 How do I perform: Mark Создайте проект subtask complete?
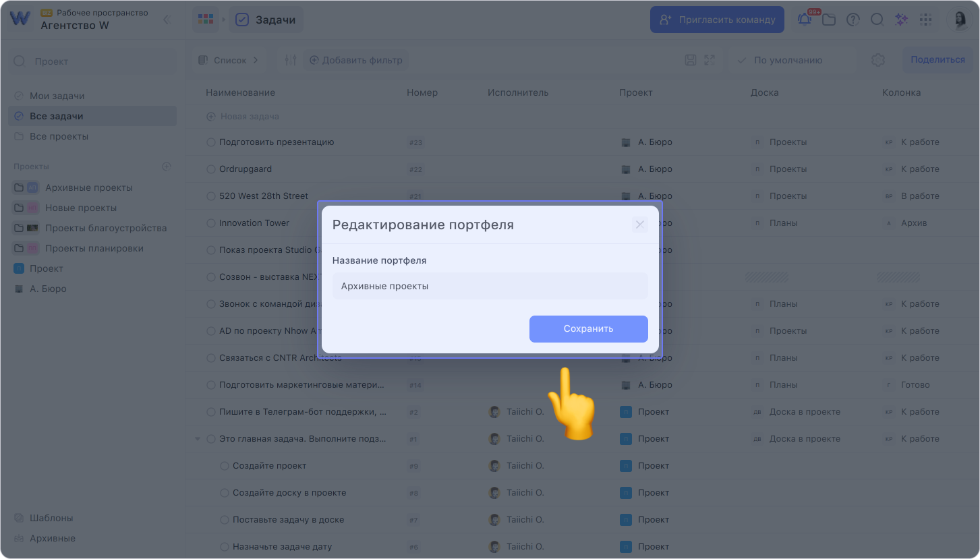[225, 466]
